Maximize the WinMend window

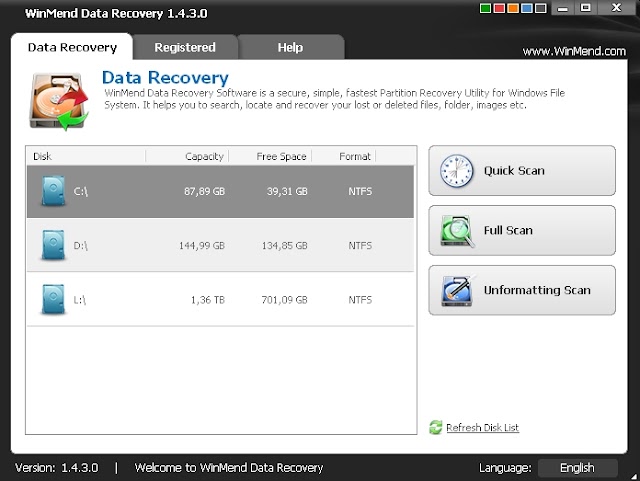(x=586, y=8)
